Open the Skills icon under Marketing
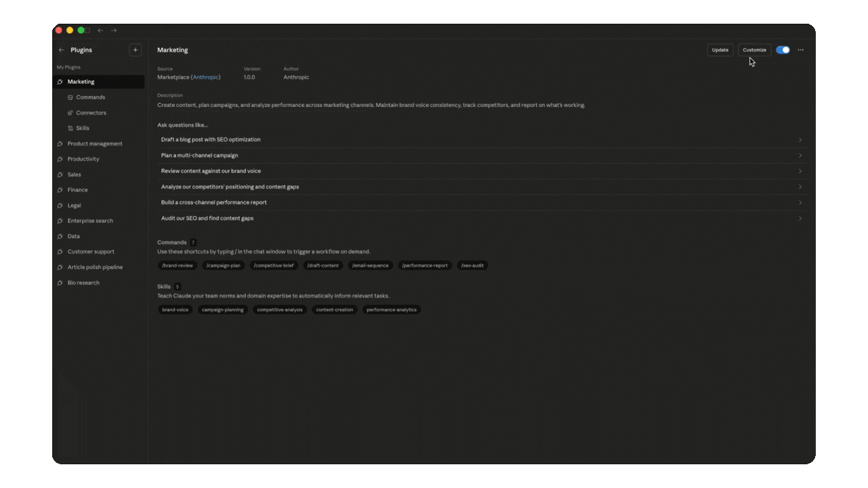868x488 pixels. (71, 128)
